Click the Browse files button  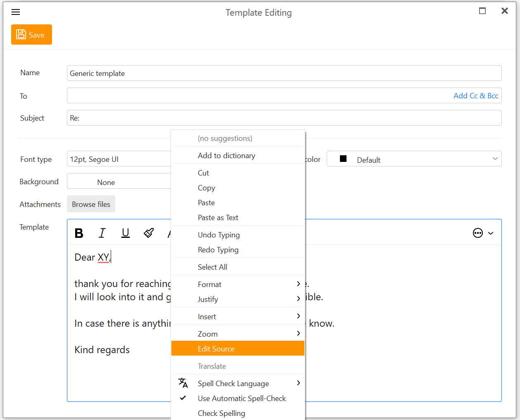[91, 204]
